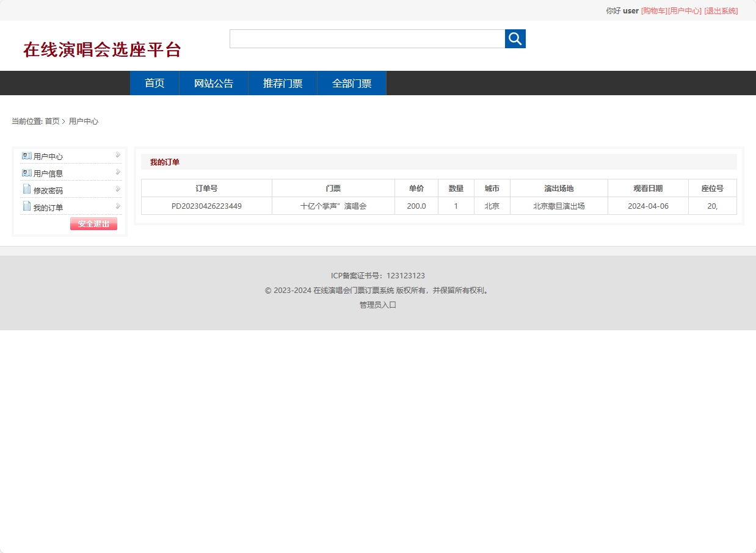
Task: Click the magnifying glass search icon
Action: point(515,38)
